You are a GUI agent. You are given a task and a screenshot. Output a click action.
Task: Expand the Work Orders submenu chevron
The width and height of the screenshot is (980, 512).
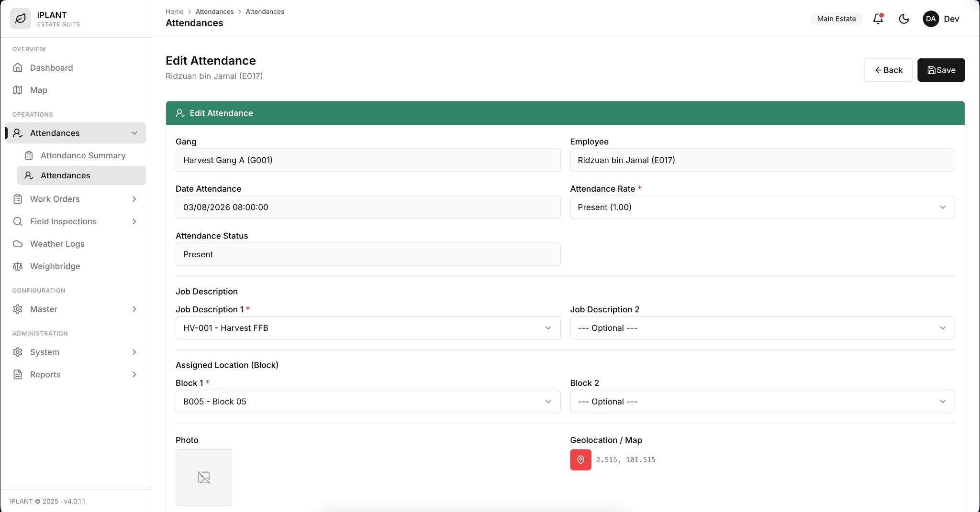pos(134,199)
